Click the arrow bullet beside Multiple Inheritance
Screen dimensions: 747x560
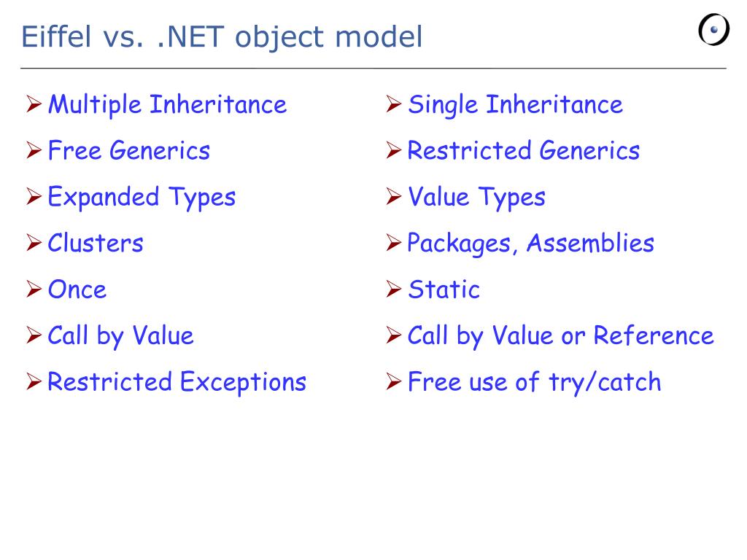click(34, 104)
